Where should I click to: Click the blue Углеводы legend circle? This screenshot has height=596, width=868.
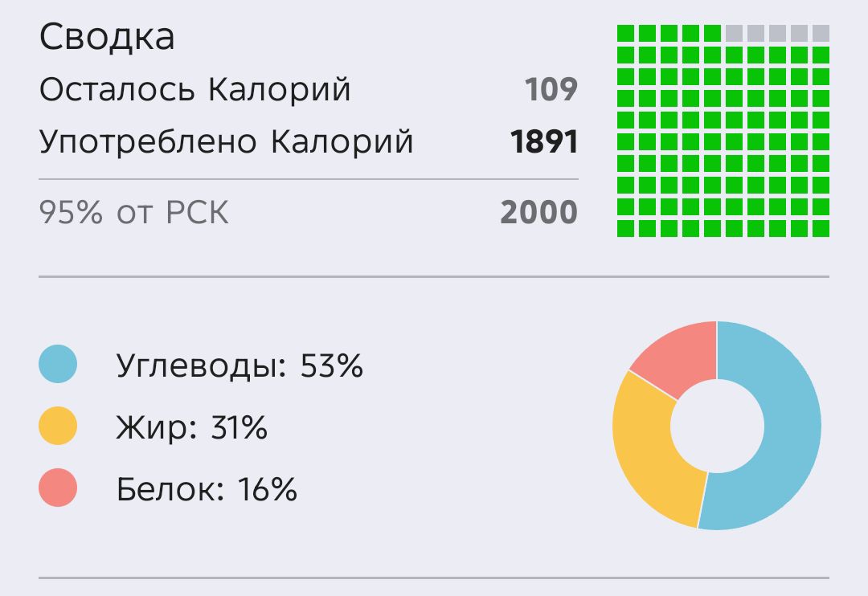pos(58,364)
